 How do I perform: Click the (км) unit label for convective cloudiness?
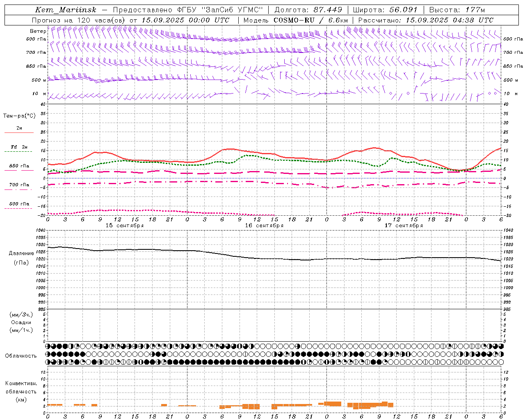click(21, 399)
